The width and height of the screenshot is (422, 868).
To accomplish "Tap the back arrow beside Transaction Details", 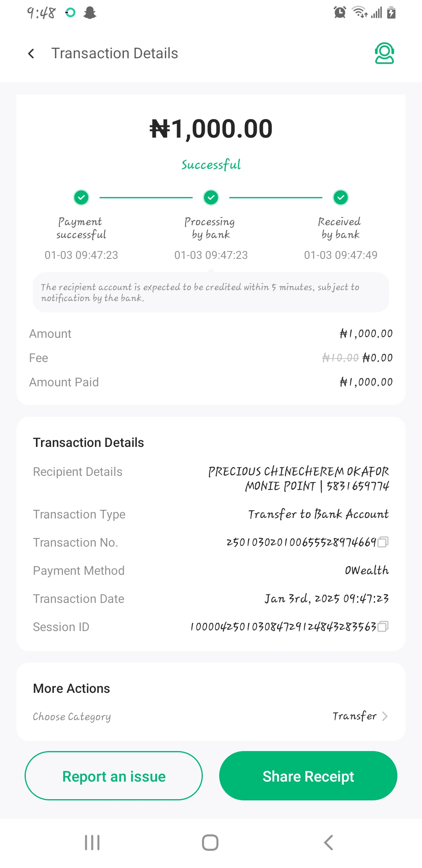I will (x=31, y=54).
